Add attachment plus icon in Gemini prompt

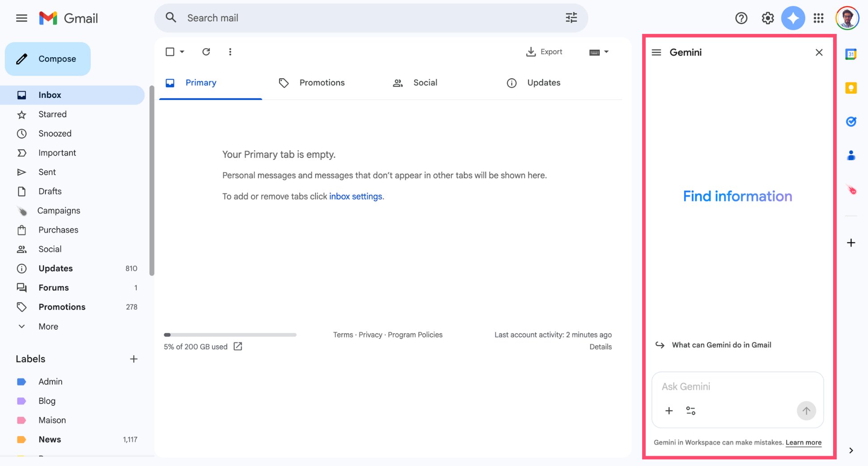[x=669, y=411]
